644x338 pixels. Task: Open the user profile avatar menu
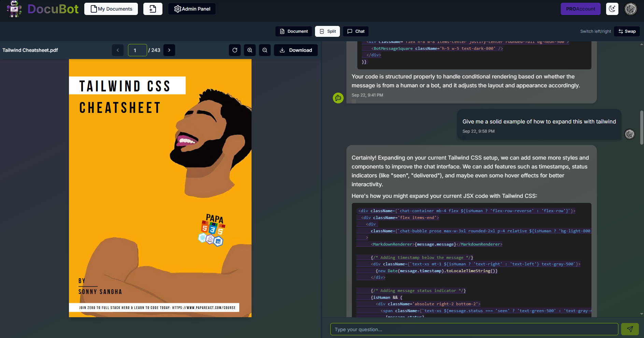click(630, 9)
